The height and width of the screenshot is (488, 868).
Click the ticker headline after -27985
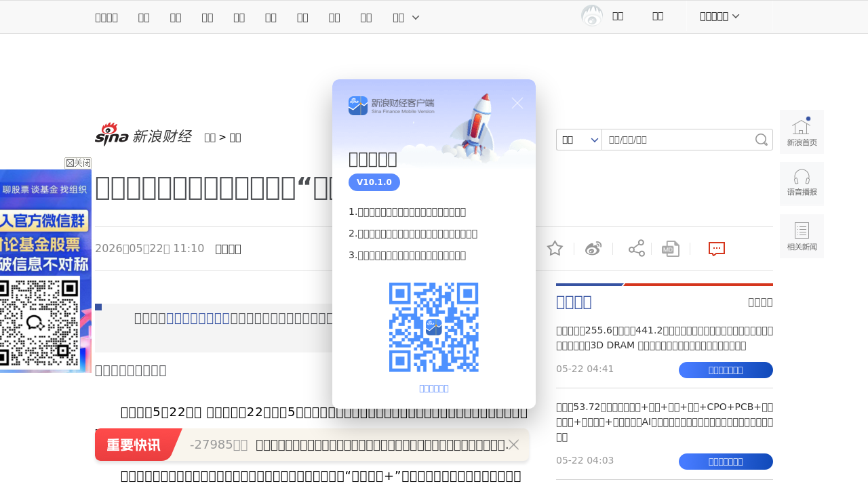pyautogui.click(x=382, y=445)
